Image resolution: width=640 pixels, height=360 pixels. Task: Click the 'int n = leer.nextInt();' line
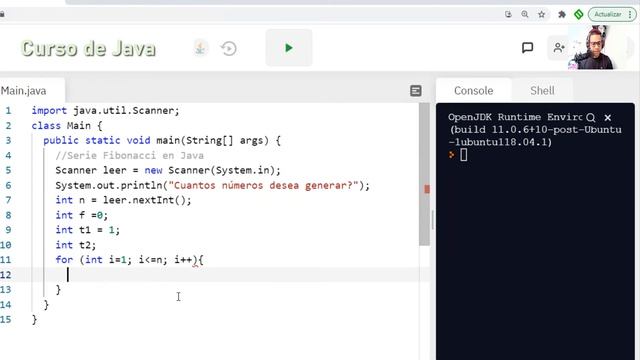click(123, 200)
